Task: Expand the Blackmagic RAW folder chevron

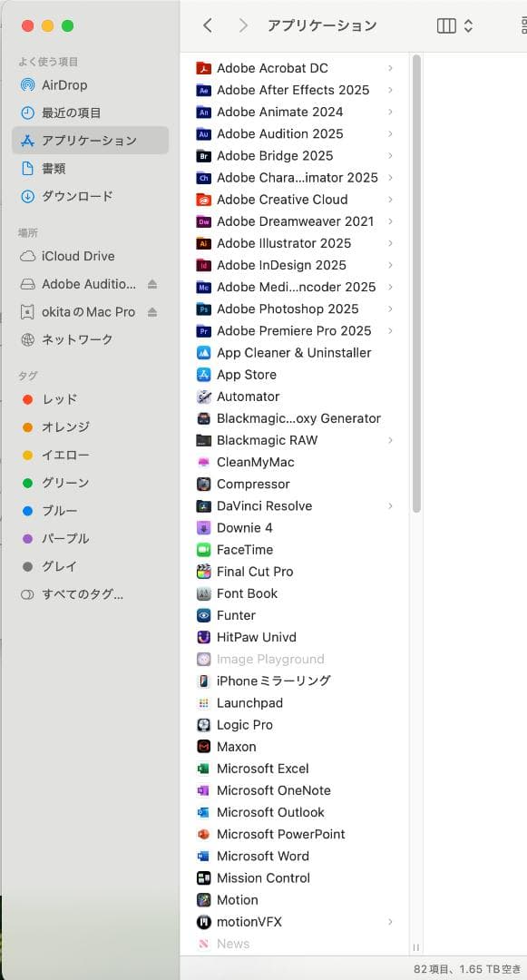Action: tap(390, 440)
